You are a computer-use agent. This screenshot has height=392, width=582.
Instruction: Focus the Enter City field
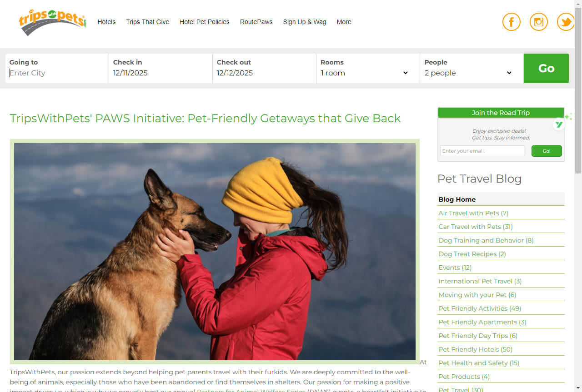tap(57, 73)
